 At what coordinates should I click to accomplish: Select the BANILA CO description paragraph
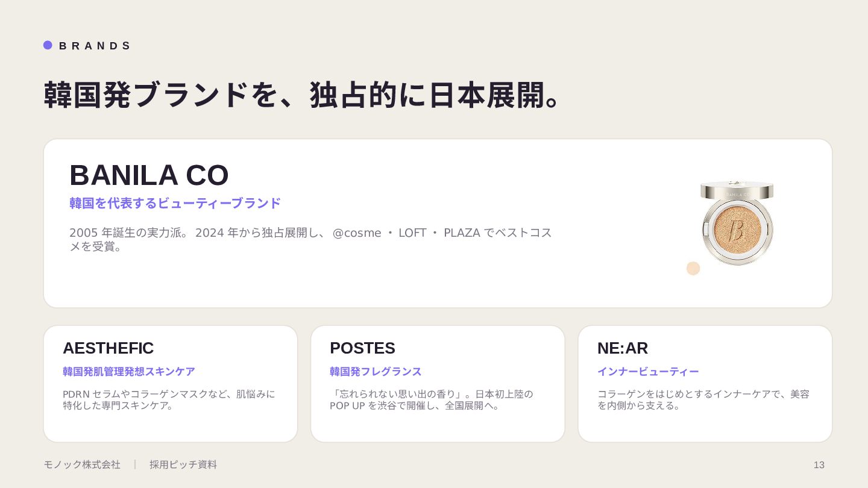(x=310, y=239)
